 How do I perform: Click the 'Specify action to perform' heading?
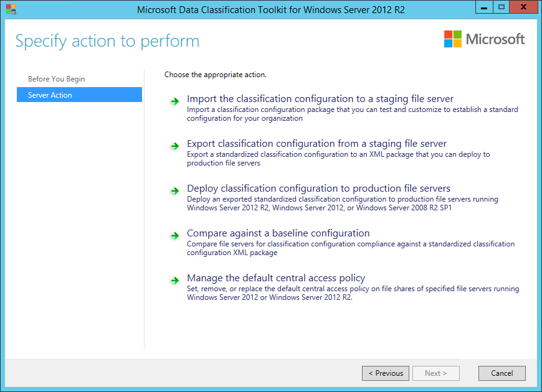(x=108, y=41)
